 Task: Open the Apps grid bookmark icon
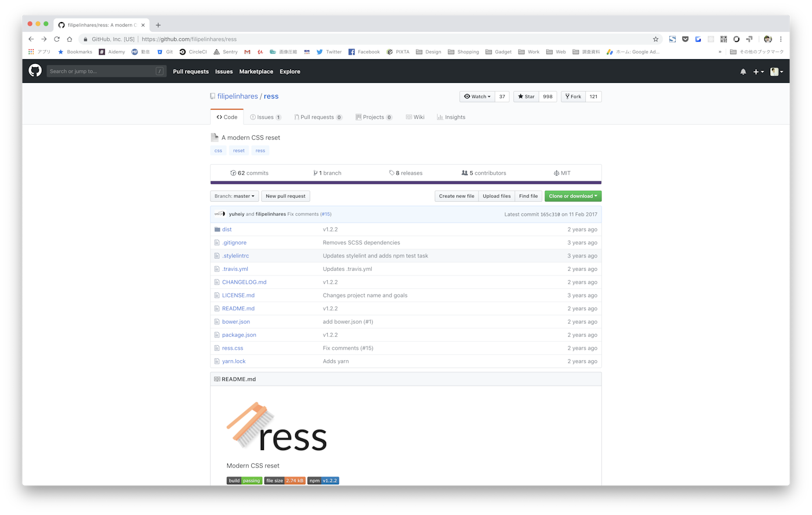pyautogui.click(x=31, y=52)
